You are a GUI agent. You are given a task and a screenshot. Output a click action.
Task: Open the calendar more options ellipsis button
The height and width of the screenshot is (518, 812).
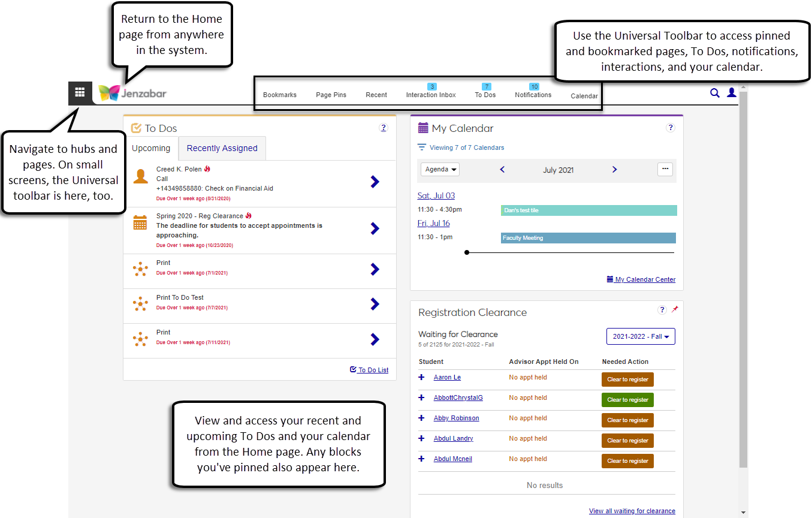[665, 169]
